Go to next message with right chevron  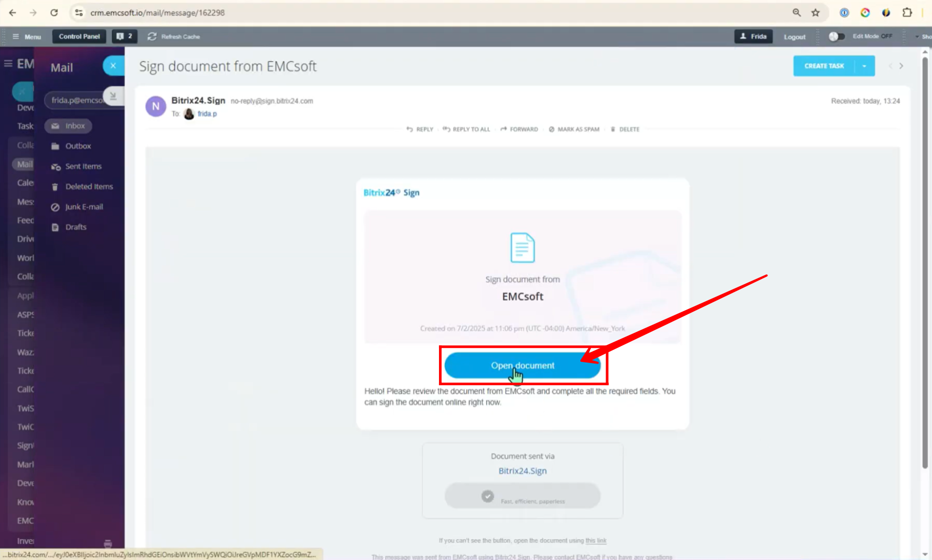901,66
